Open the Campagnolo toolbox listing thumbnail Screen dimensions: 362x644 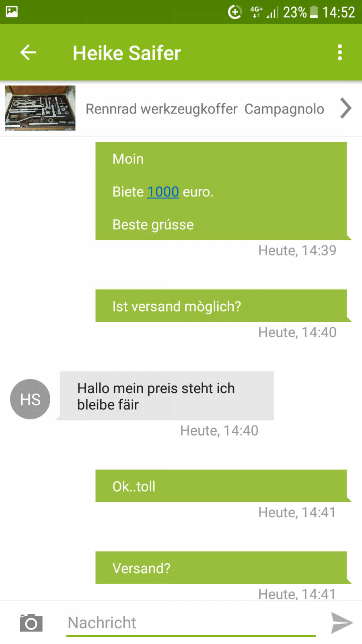pyautogui.click(x=40, y=108)
